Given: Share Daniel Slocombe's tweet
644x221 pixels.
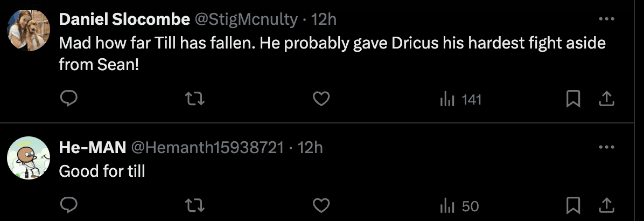Looking at the screenshot, I should pyautogui.click(x=606, y=99).
